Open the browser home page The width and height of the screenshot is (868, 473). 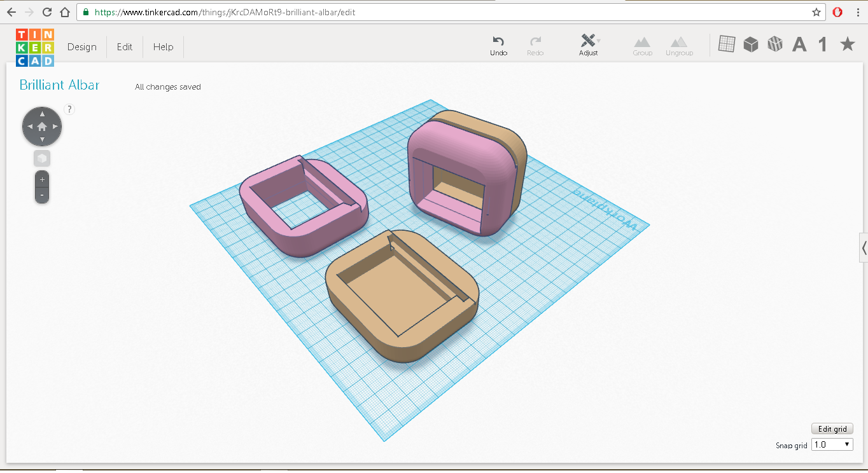pos(64,12)
